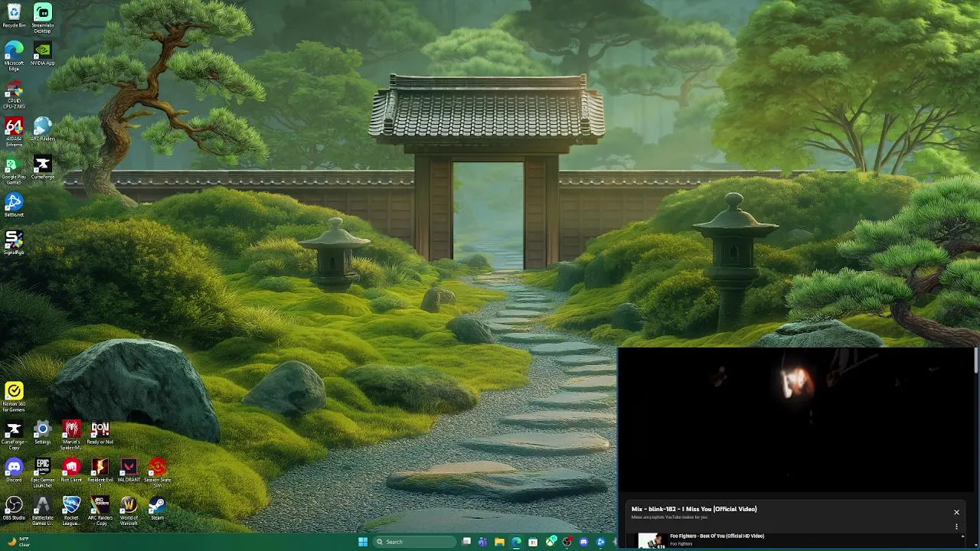Select Epic Games Launcher icon

pyautogui.click(x=43, y=473)
